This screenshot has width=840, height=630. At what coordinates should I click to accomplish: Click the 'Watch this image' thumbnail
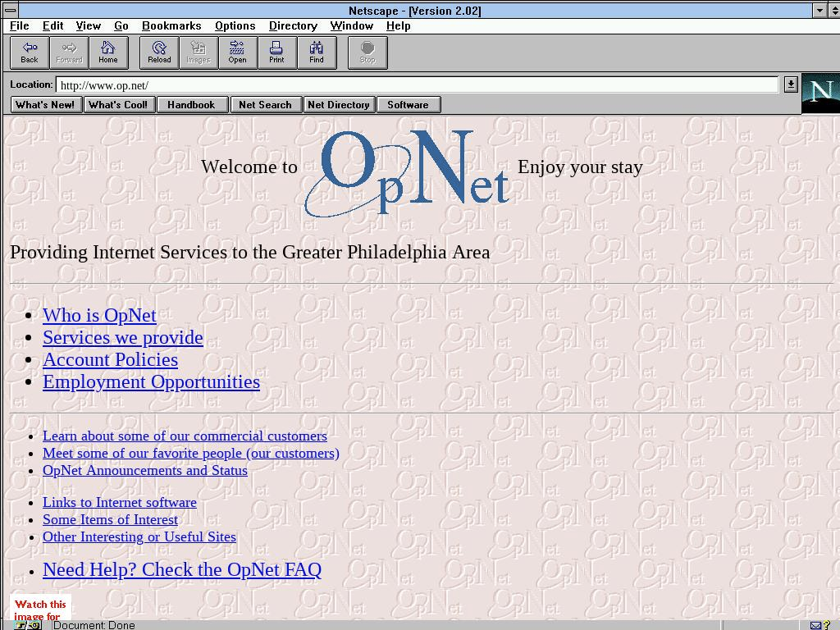(40, 609)
